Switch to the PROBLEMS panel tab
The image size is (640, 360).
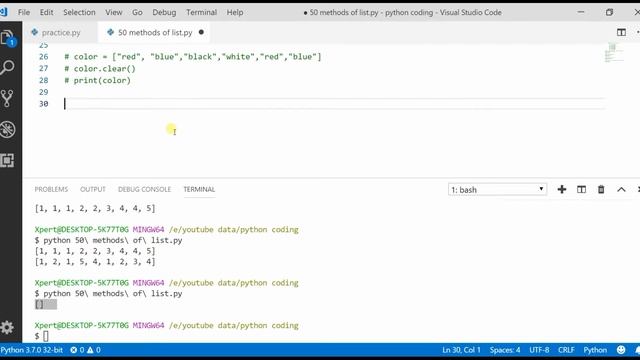[x=51, y=189]
